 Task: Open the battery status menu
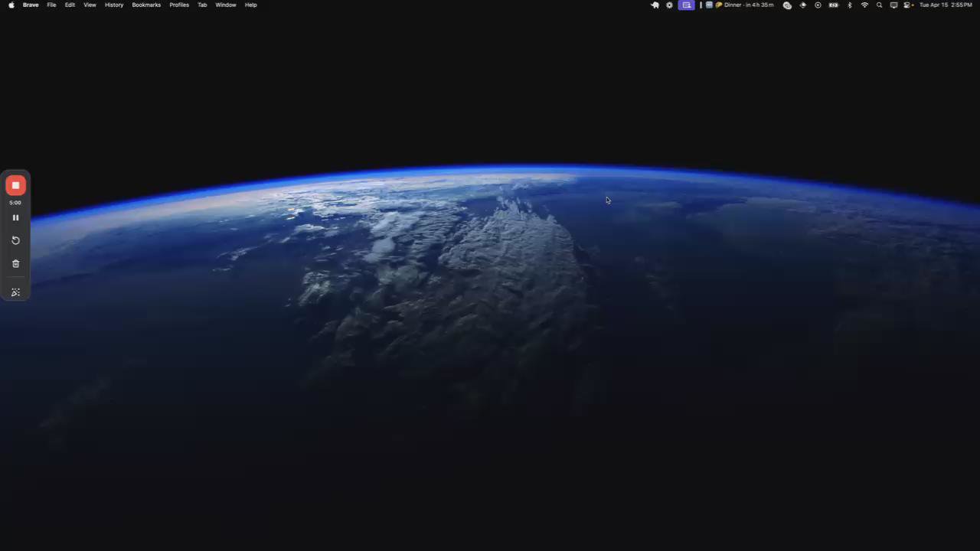[x=834, y=5]
